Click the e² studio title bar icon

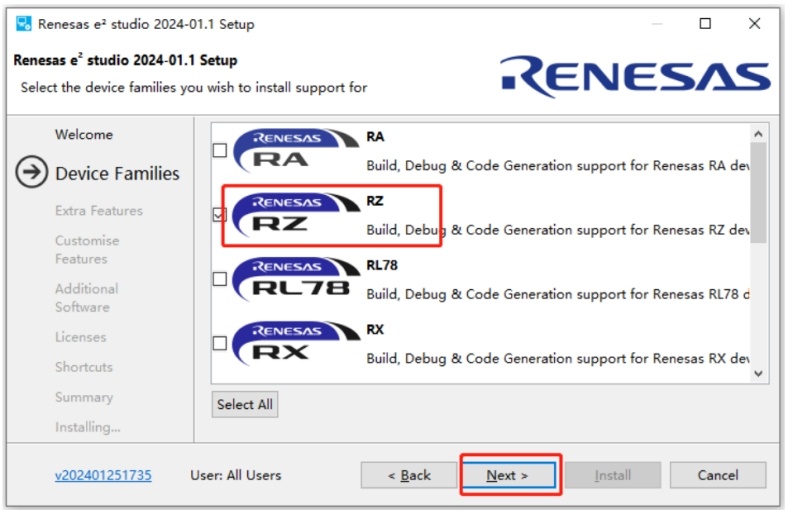24,23
